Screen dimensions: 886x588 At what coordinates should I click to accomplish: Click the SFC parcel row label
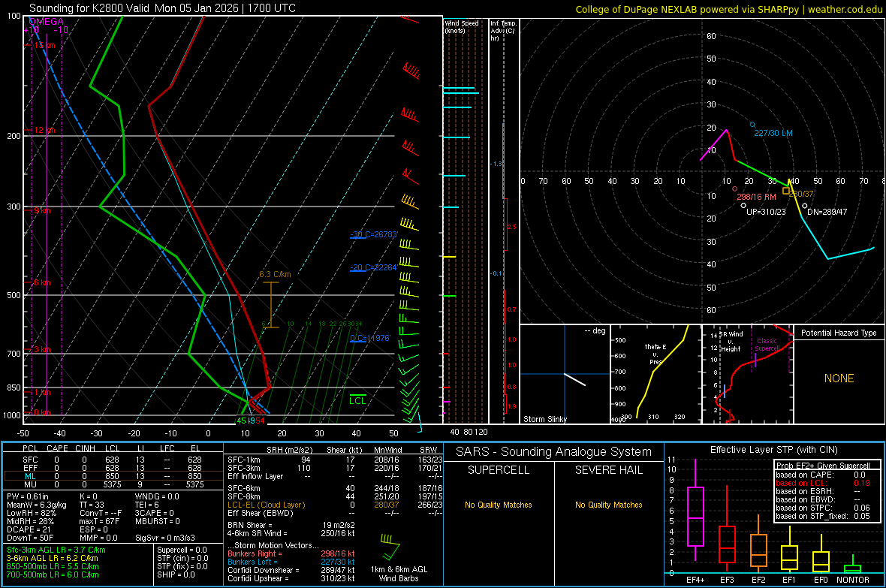coord(30,460)
